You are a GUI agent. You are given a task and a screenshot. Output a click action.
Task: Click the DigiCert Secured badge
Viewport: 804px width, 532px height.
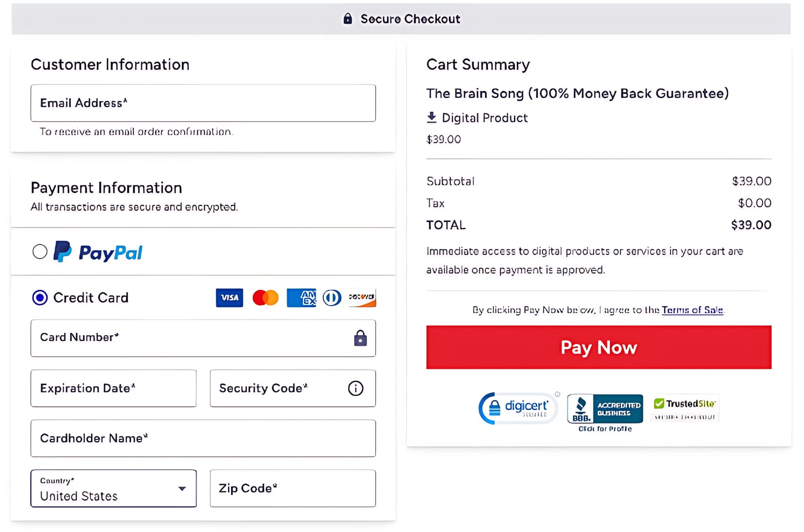(x=518, y=408)
